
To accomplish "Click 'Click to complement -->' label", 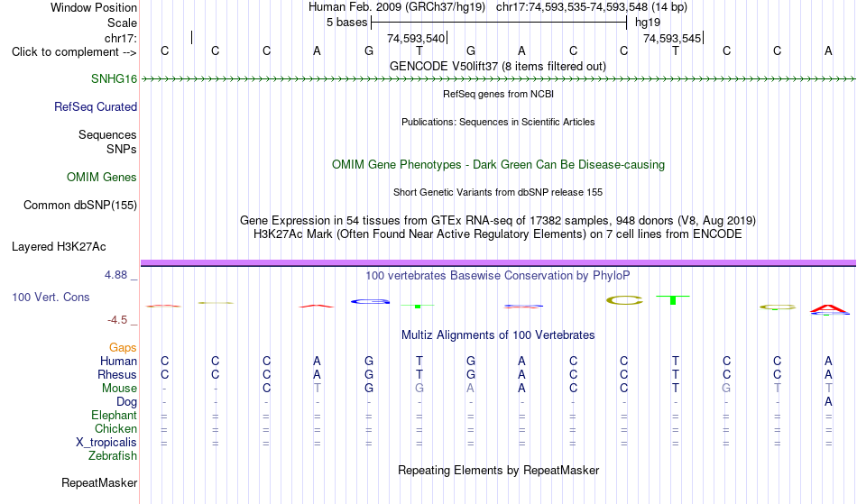I will (74, 52).
